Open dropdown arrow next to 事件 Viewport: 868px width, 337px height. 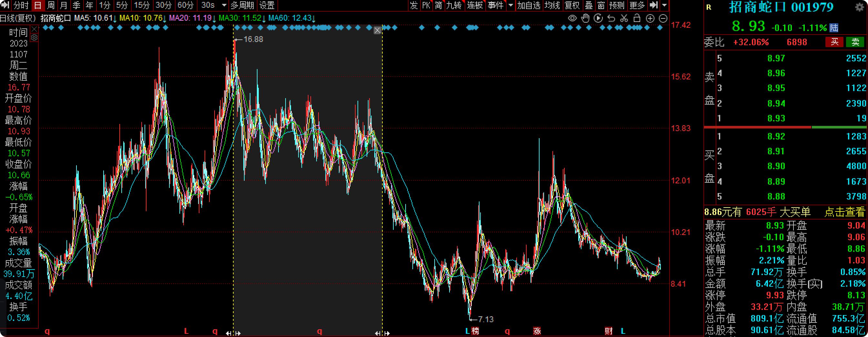510,5
